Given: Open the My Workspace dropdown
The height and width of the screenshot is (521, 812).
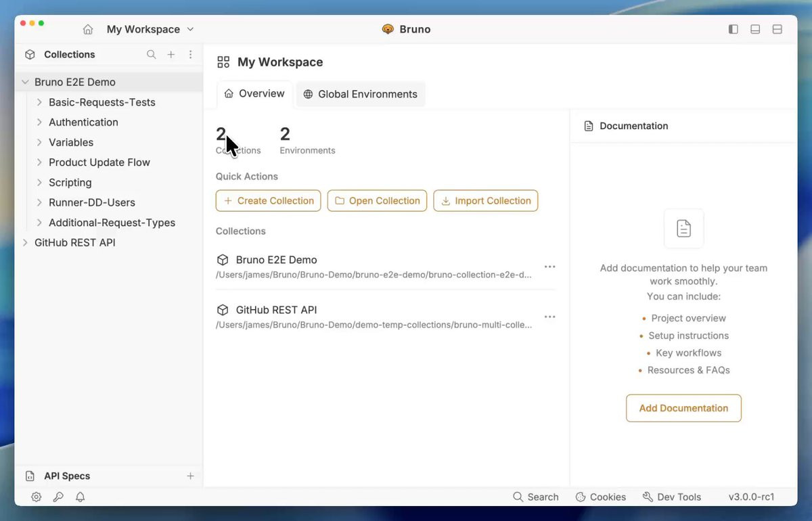Looking at the screenshot, I should pyautogui.click(x=150, y=30).
